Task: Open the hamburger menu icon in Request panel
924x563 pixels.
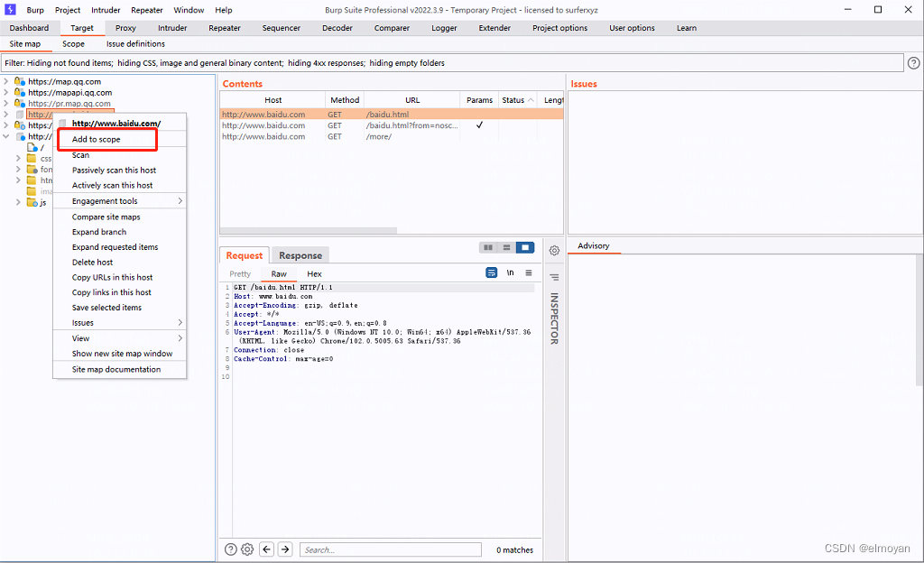Action: [529, 272]
